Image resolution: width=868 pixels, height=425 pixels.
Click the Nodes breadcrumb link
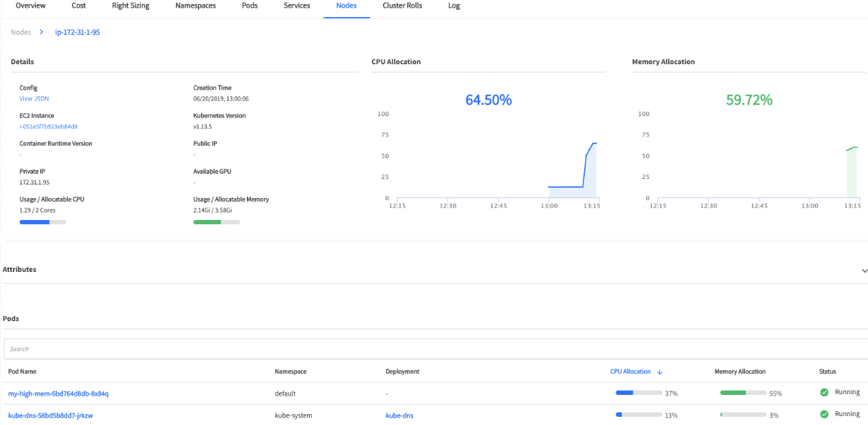point(21,32)
